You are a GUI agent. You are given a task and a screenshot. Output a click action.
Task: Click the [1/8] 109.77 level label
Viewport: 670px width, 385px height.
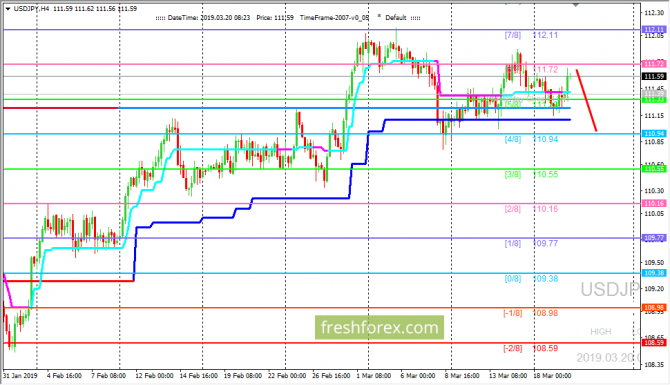pos(531,244)
